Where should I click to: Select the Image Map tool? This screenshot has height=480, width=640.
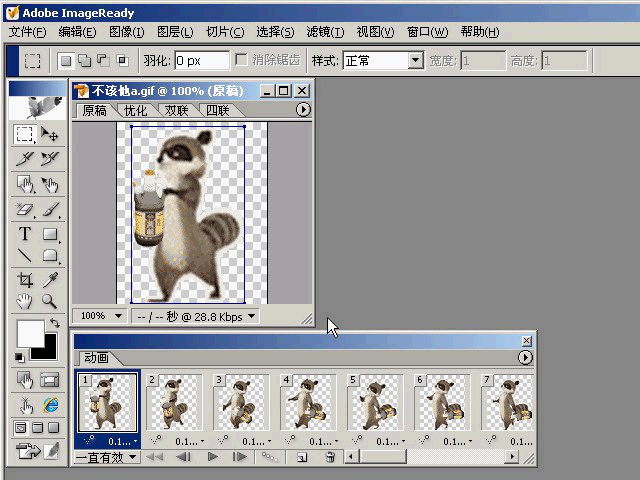pyautogui.click(x=24, y=185)
